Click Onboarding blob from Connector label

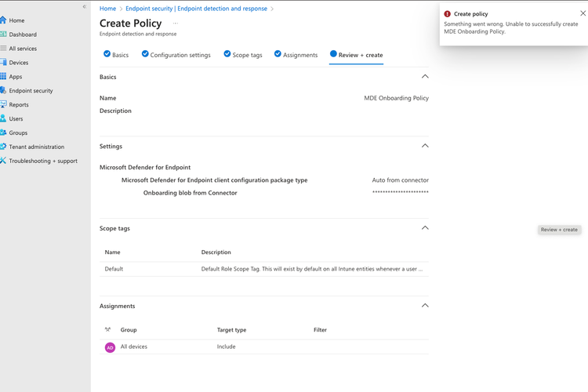pos(191,193)
